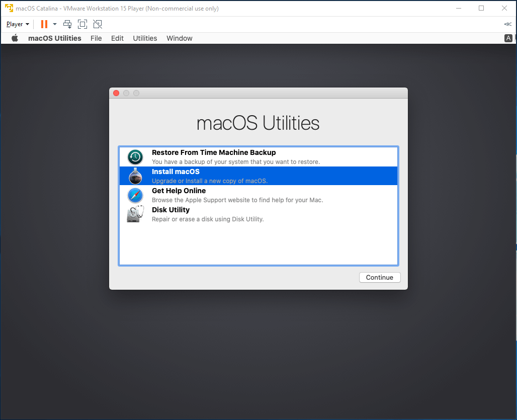Open the File menu
Screen dimensions: 517x420
(96, 38)
